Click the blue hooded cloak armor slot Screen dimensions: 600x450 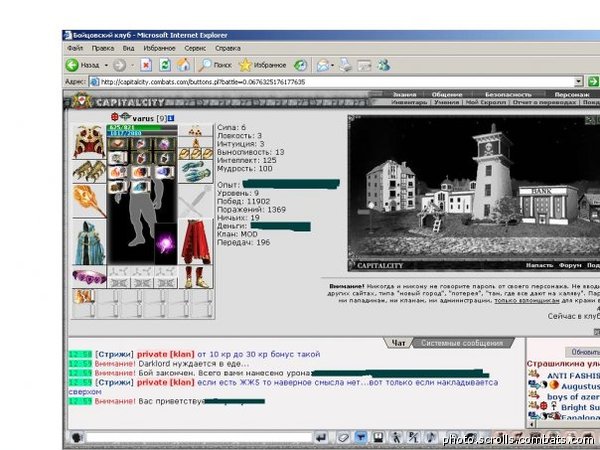pyautogui.click(x=89, y=243)
